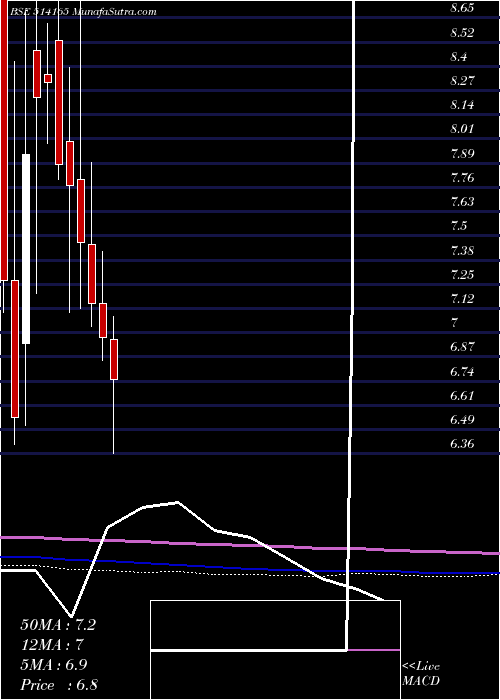Screen dimensions: 500x700
Task: Click the 8.27 price axis label
Action: coord(462,81)
